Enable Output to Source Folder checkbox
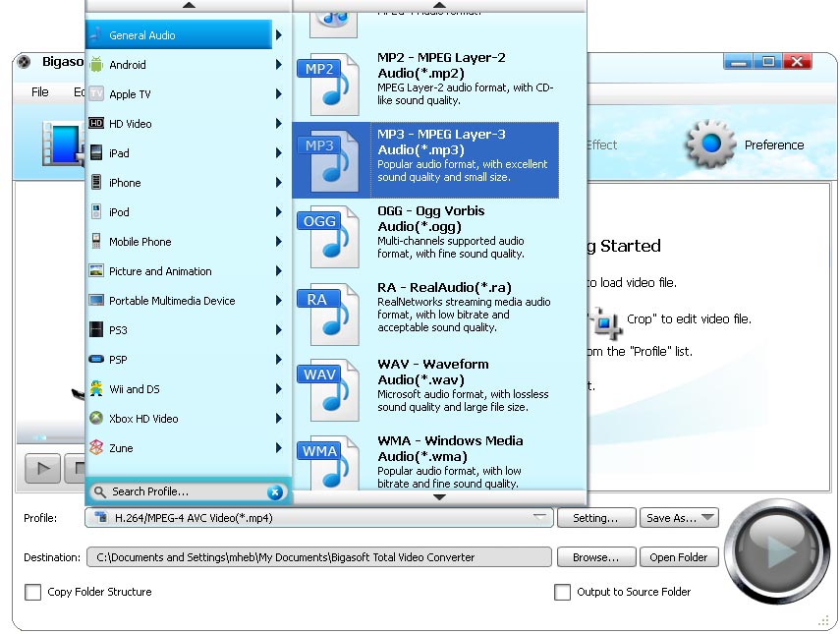The height and width of the screenshot is (634, 840). pos(562,592)
